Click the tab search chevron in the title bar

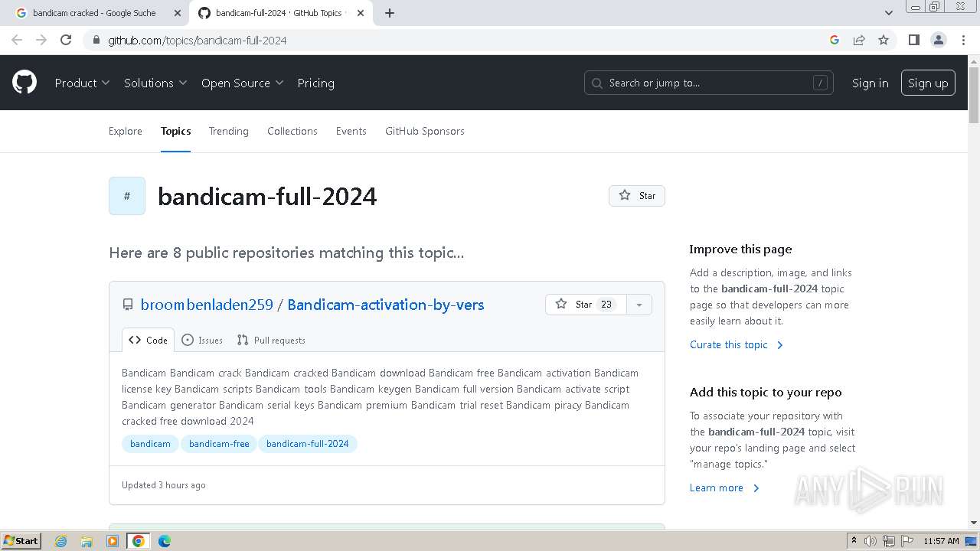[x=889, y=13]
